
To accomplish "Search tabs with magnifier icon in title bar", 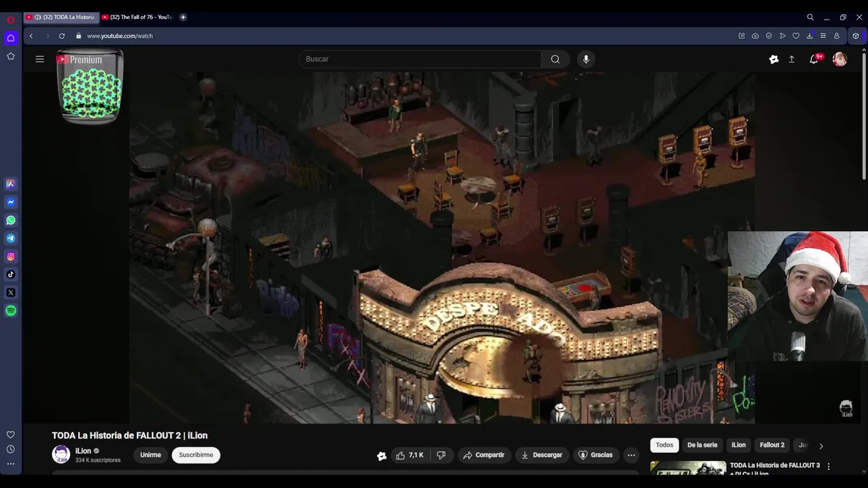I will point(810,17).
